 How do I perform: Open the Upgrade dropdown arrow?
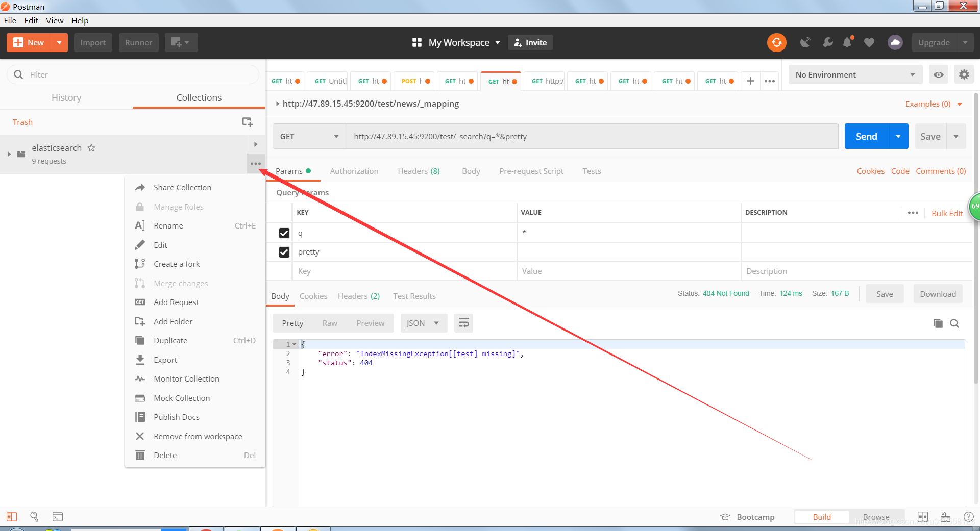pos(965,42)
